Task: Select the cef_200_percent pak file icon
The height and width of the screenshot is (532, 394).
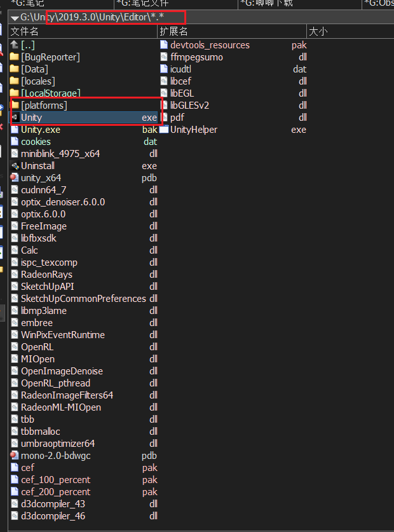Action: click(x=15, y=491)
